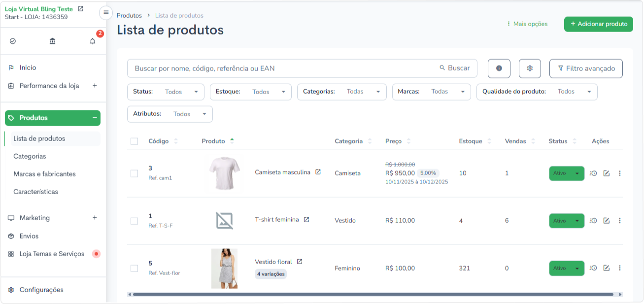Open the Categorias filter dropdown
Screen dimensions: 644x304
[x=342, y=92]
